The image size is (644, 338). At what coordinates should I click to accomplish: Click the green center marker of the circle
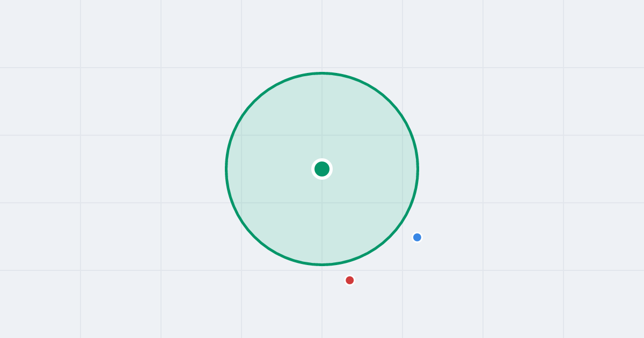coord(322,169)
